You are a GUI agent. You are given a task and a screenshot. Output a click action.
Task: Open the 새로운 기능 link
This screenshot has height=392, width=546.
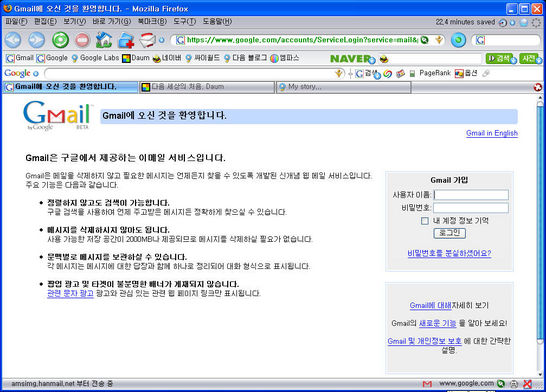437,323
